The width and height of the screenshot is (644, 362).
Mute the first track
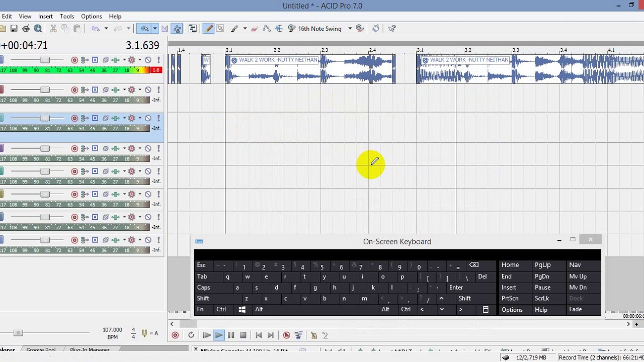pyautogui.click(x=148, y=60)
